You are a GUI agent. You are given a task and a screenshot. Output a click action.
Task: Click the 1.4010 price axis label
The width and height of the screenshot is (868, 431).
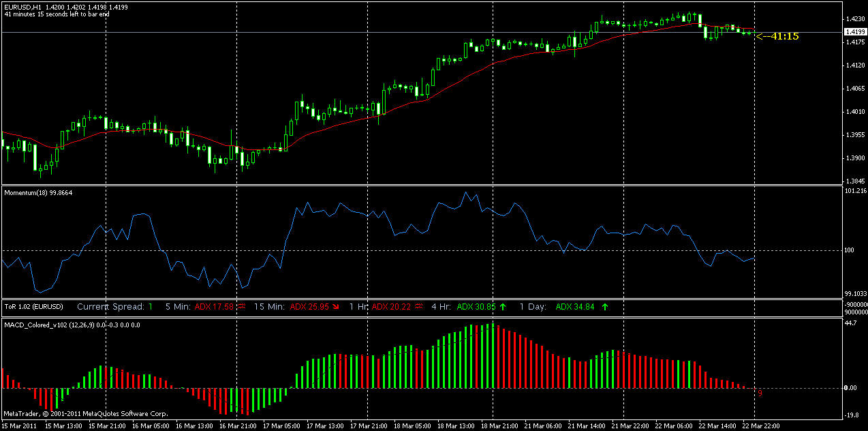pyautogui.click(x=854, y=112)
